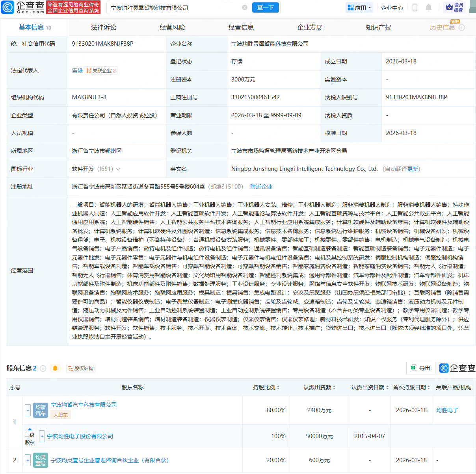The width and height of the screenshot is (476, 474).
Task: Open the mobile app phone icon
Action: tap(415, 7)
